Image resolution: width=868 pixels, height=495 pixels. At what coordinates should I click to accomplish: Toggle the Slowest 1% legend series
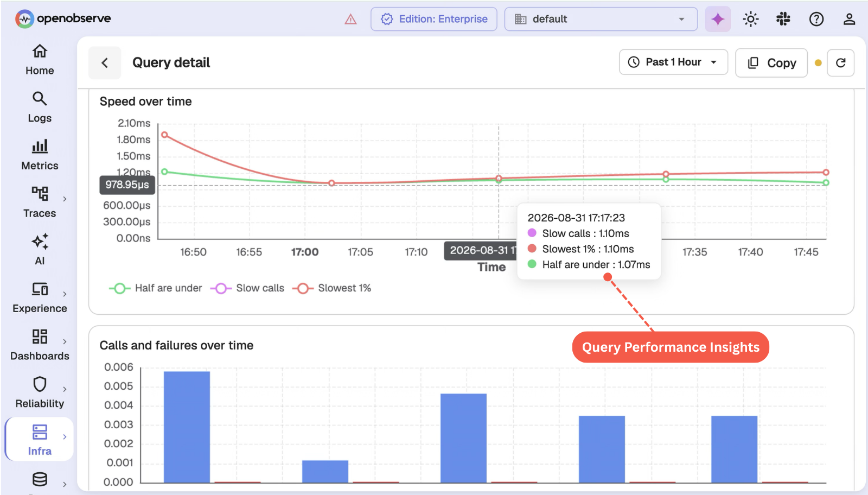click(x=332, y=288)
